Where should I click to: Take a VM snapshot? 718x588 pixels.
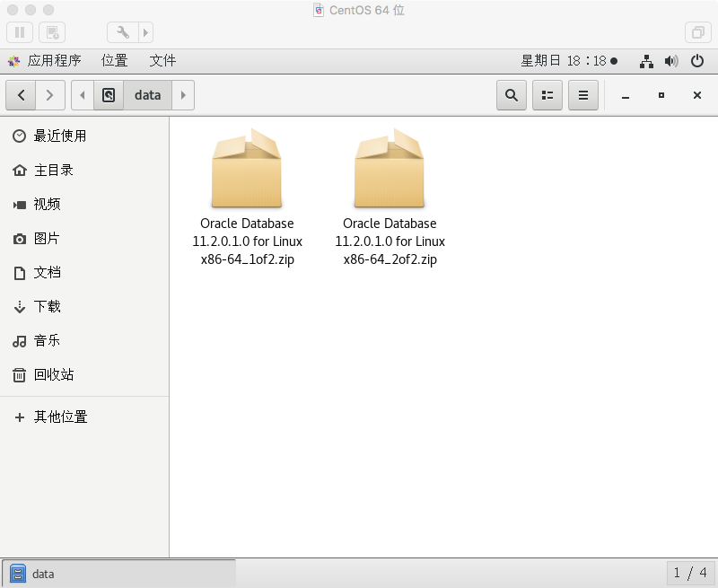[52, 32]
